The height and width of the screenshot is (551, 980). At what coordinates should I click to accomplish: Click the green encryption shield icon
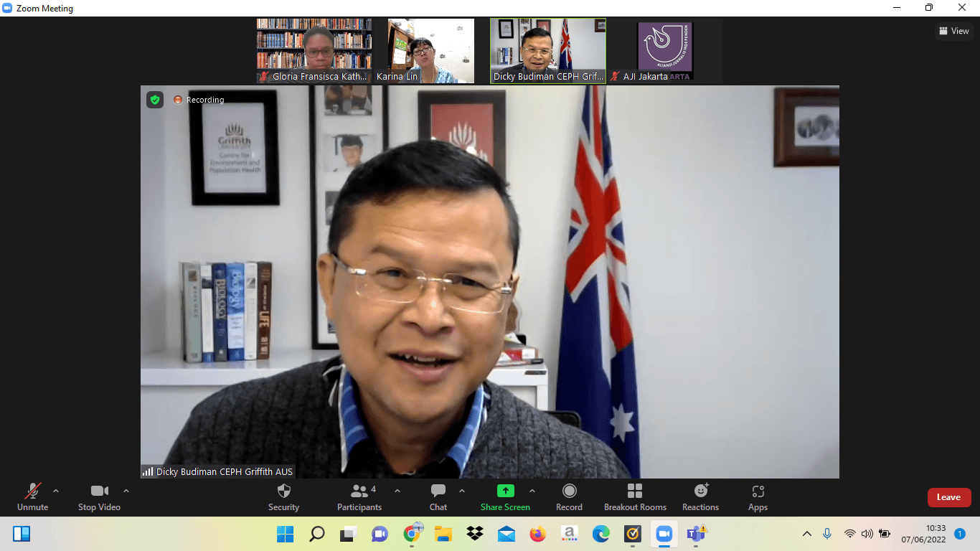point(155,100)
